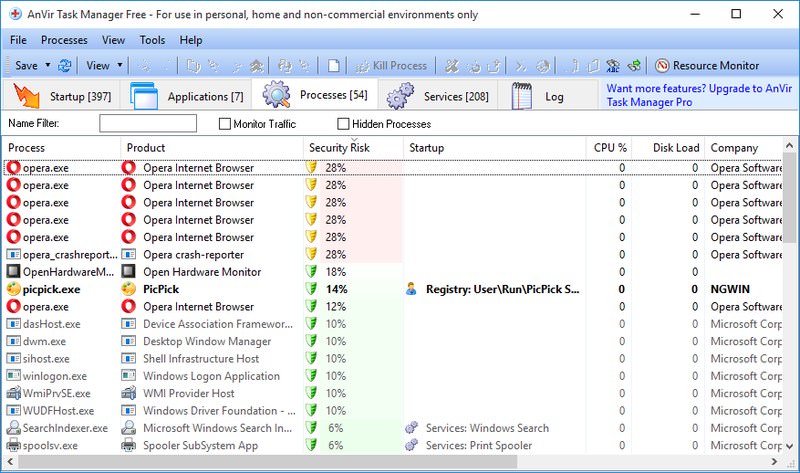Click the horizontal scrollbar right arrow
This screenshot has width=800, height=473.
tap(774, 462)
